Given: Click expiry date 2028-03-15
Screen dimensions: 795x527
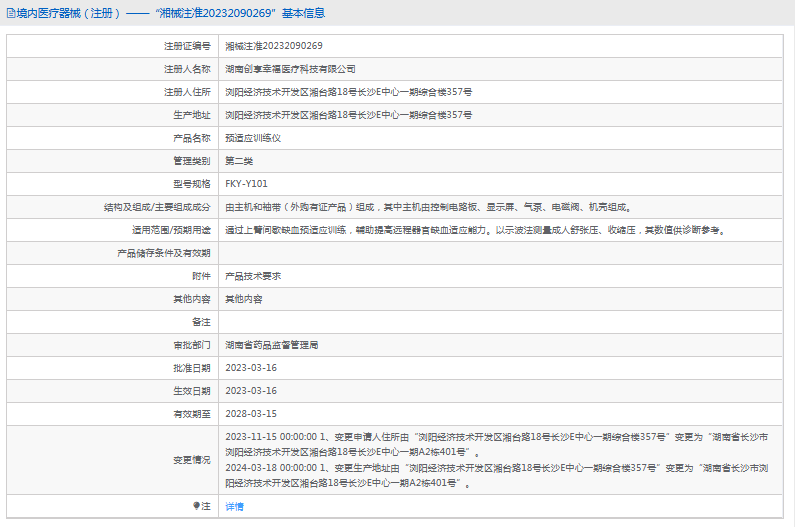Looking at the screenshot, I should [251, 414].
